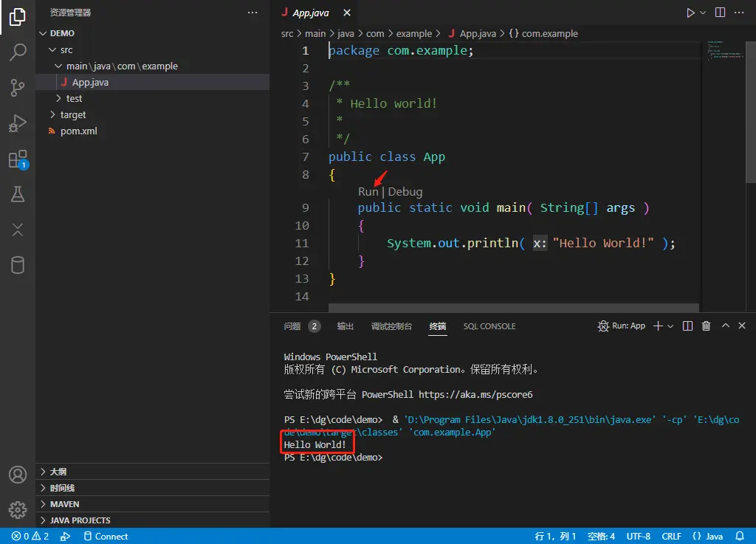Open errors and warnings status item

(x=30, y=537)
